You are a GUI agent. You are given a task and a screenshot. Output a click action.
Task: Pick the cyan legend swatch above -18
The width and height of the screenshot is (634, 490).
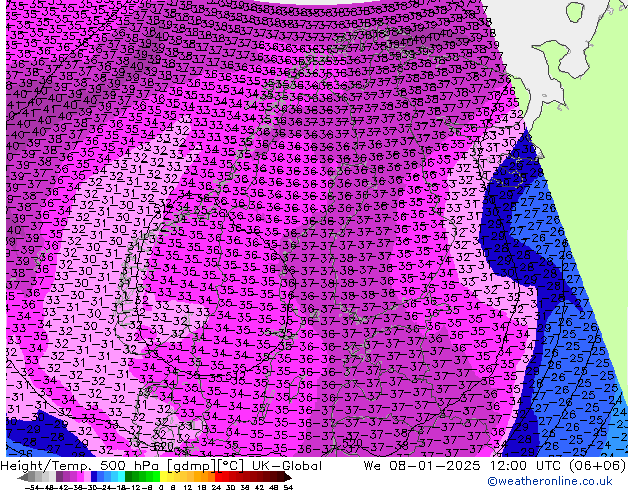121,477
